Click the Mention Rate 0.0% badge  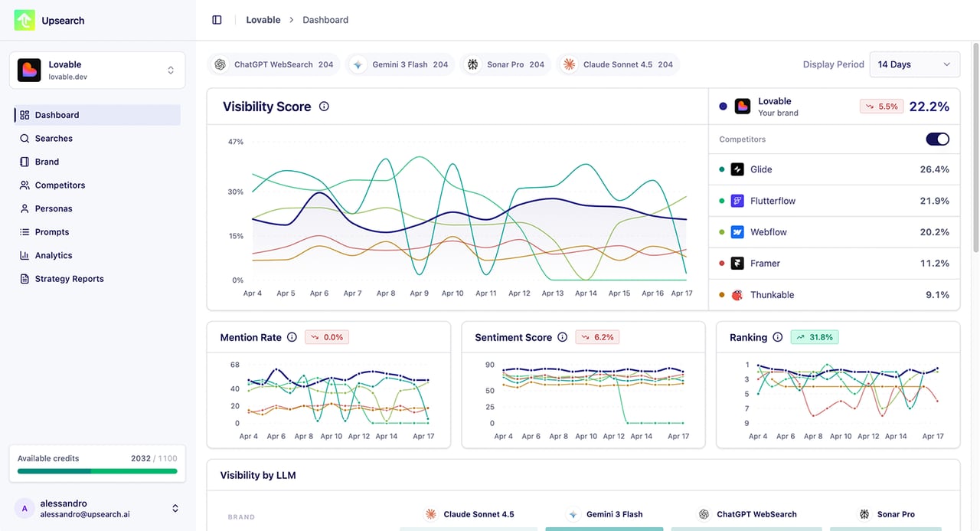[x=326, y=337]
